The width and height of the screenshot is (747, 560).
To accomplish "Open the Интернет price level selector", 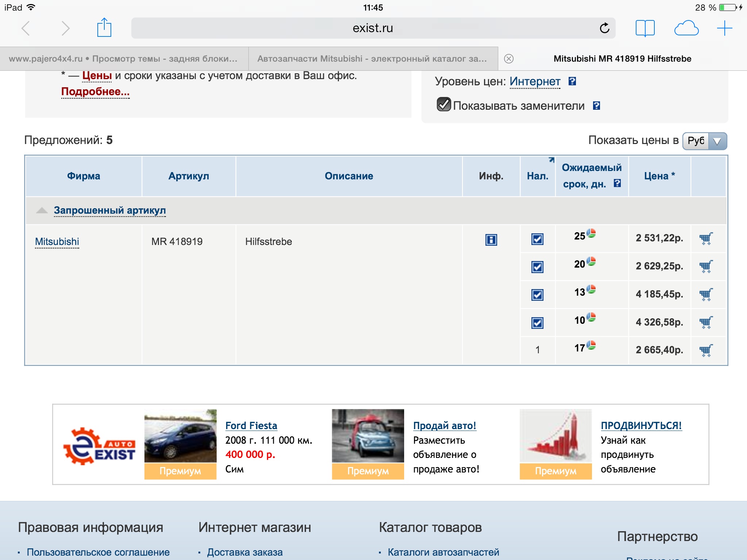I will [535, 82].
